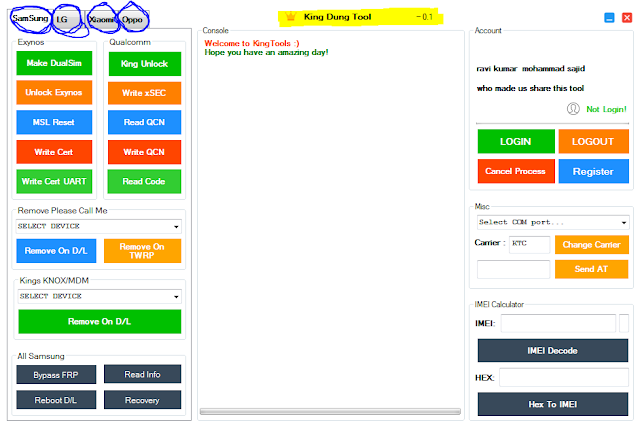
Task: Click Welcome to KingTools console line
Action: 251,43
